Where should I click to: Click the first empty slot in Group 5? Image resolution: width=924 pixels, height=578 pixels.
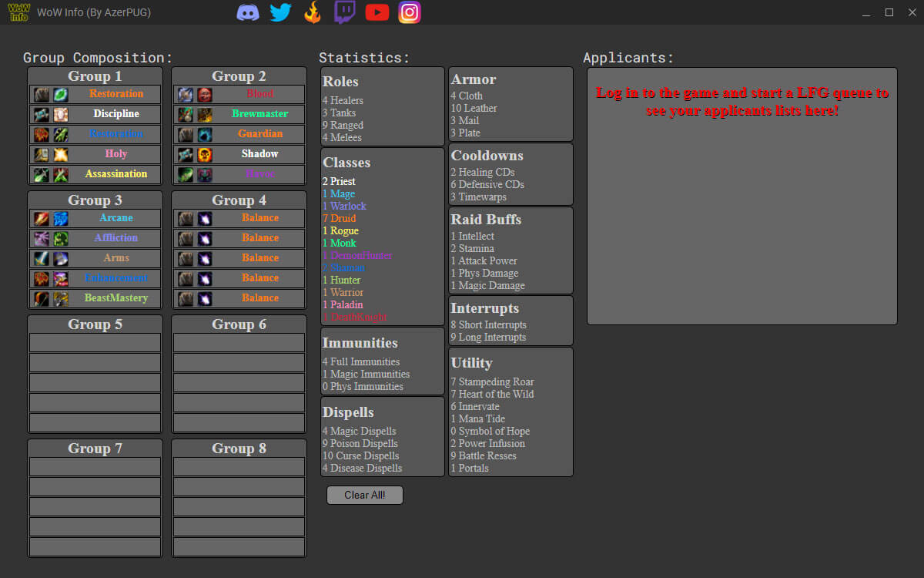pos(95,343)
